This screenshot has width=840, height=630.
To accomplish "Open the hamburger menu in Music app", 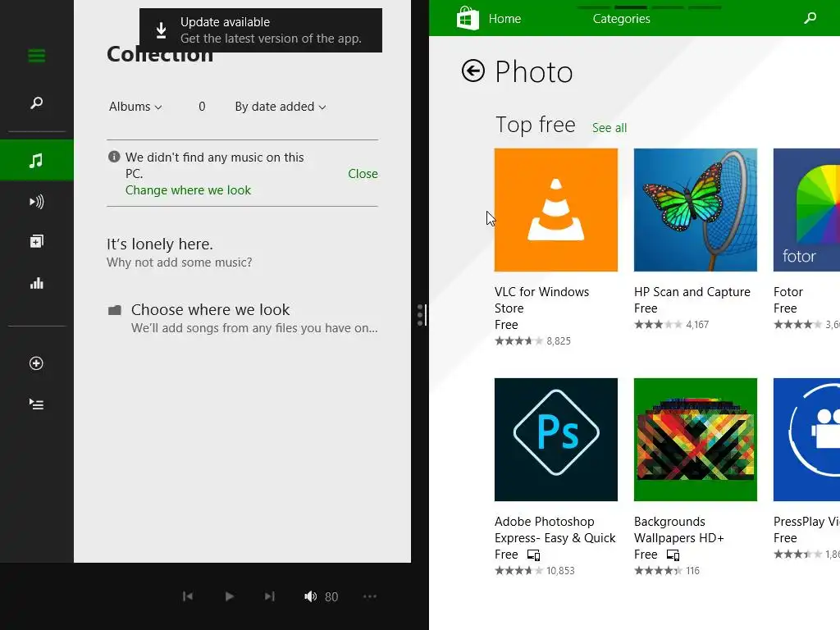I will coord(36,56).
